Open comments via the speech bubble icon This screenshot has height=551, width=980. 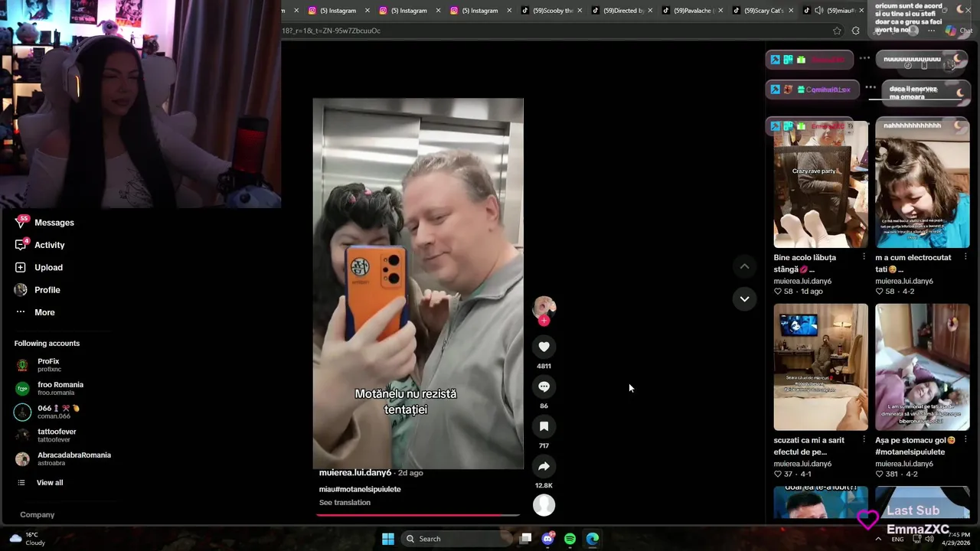pyautogui.click(x=544, y=386)
